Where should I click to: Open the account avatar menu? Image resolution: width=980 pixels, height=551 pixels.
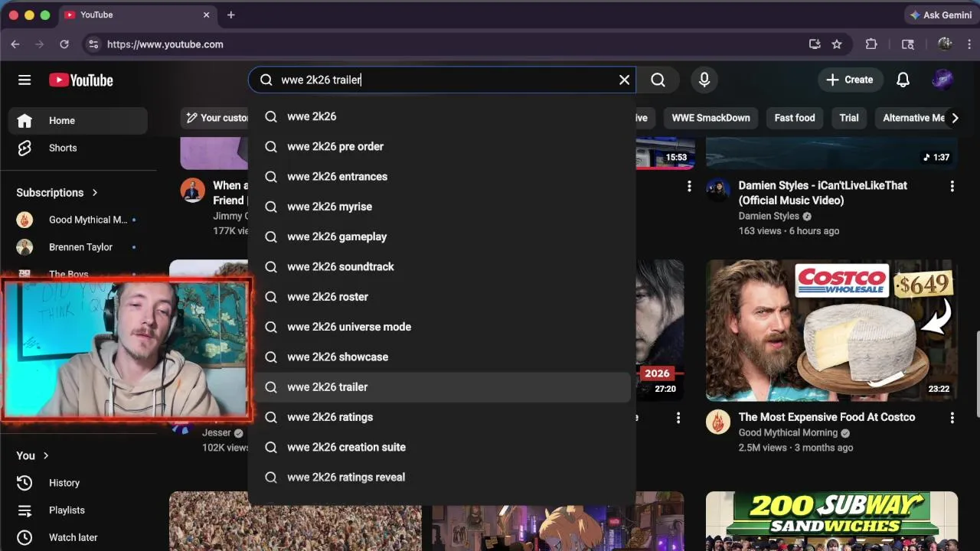(942, 80)
